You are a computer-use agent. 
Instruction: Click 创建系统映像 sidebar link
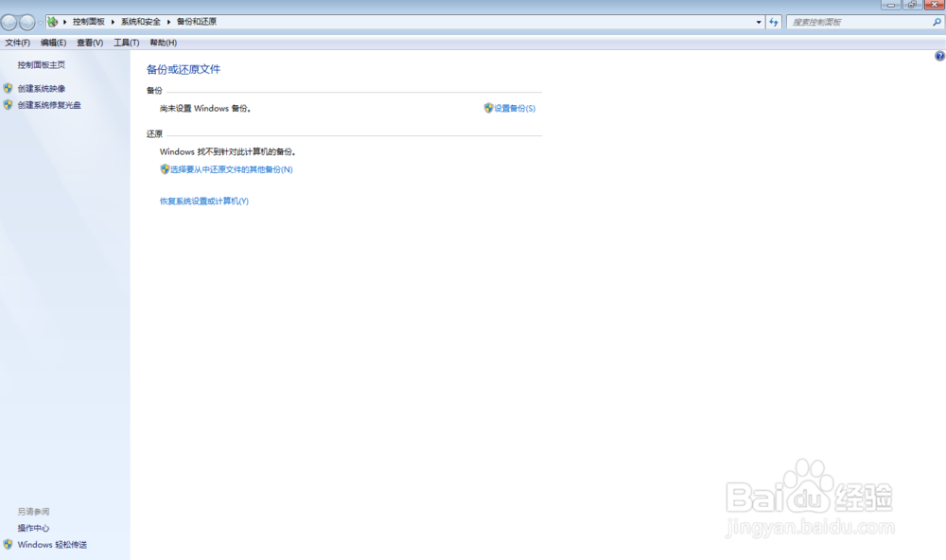(42, 89)
